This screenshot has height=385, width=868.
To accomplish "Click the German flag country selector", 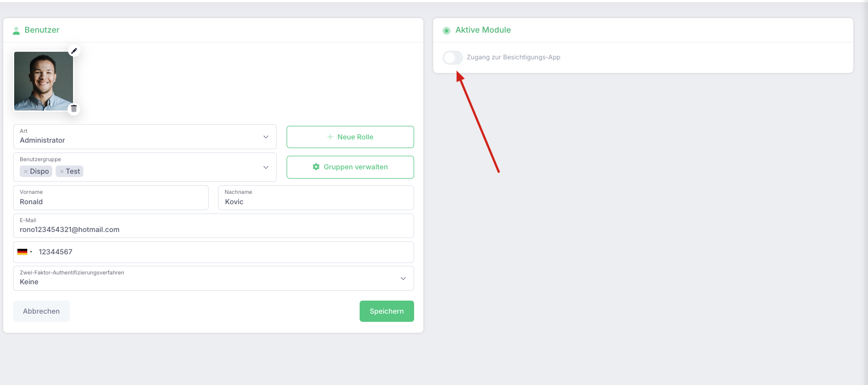I will (x=25, y=252).
